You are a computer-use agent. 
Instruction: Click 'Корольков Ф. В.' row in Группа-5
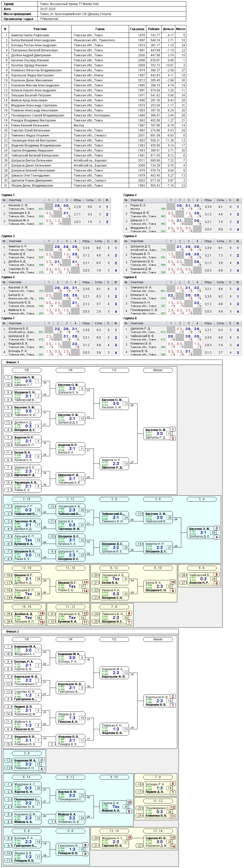tap(60, 304)
